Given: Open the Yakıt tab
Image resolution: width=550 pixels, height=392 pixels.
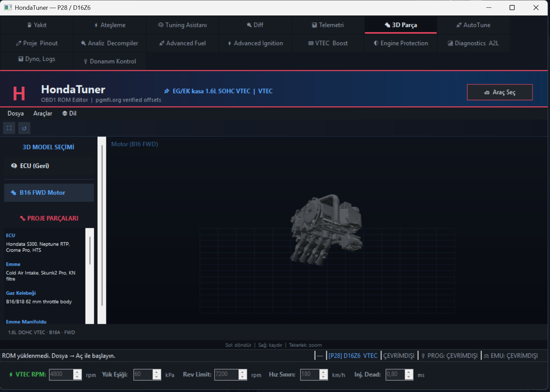Looking at the screenshot, I should [x=37, y=25].
